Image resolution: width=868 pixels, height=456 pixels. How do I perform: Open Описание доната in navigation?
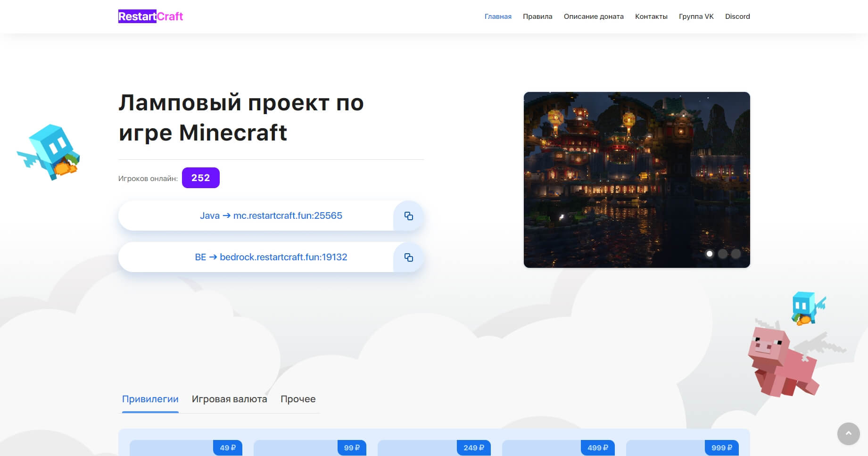click(594, 17)
